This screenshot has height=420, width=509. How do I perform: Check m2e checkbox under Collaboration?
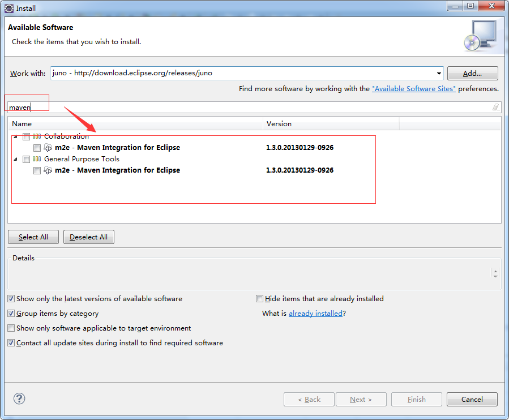(37, 148)
